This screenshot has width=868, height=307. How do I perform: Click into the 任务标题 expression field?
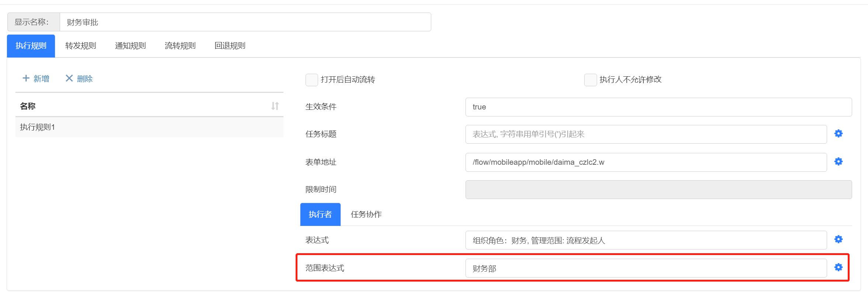coord(645,134)
